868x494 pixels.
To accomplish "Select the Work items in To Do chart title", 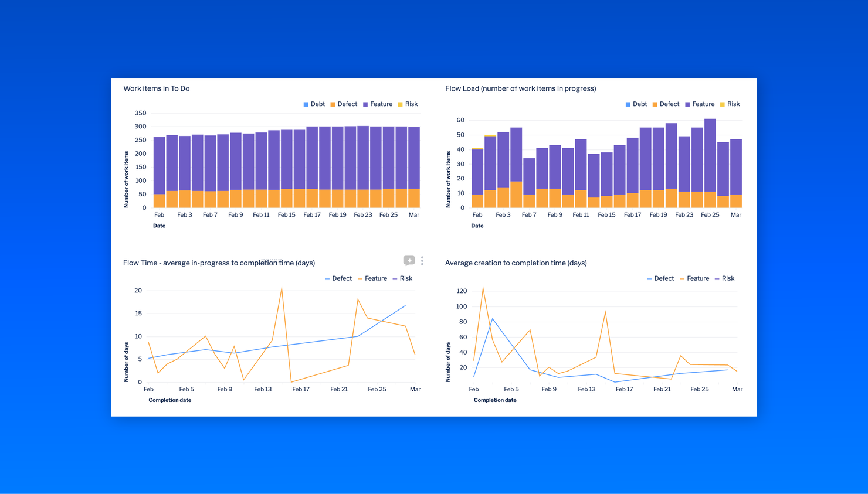I will tap(157, 88).
